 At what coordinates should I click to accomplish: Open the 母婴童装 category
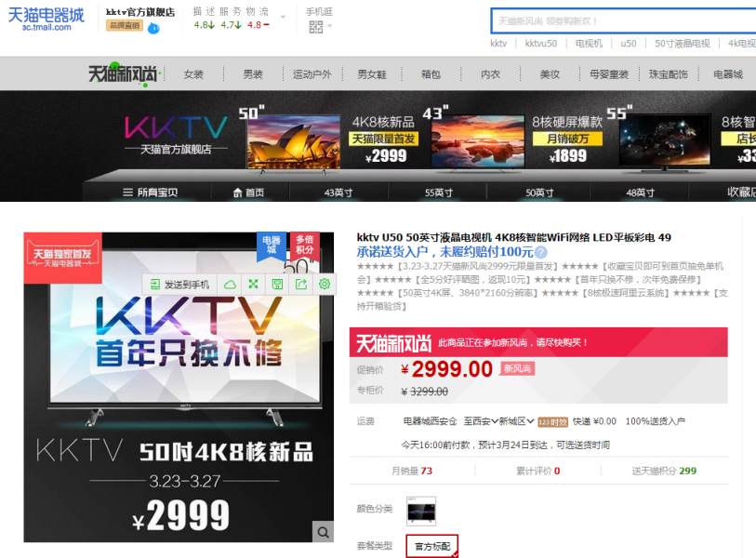pyautogui.click(x=609, y=74)
